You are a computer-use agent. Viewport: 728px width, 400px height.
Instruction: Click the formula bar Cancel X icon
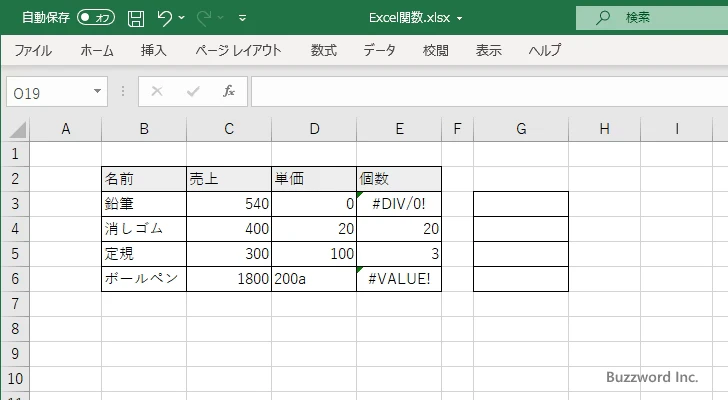coord(157,91)
